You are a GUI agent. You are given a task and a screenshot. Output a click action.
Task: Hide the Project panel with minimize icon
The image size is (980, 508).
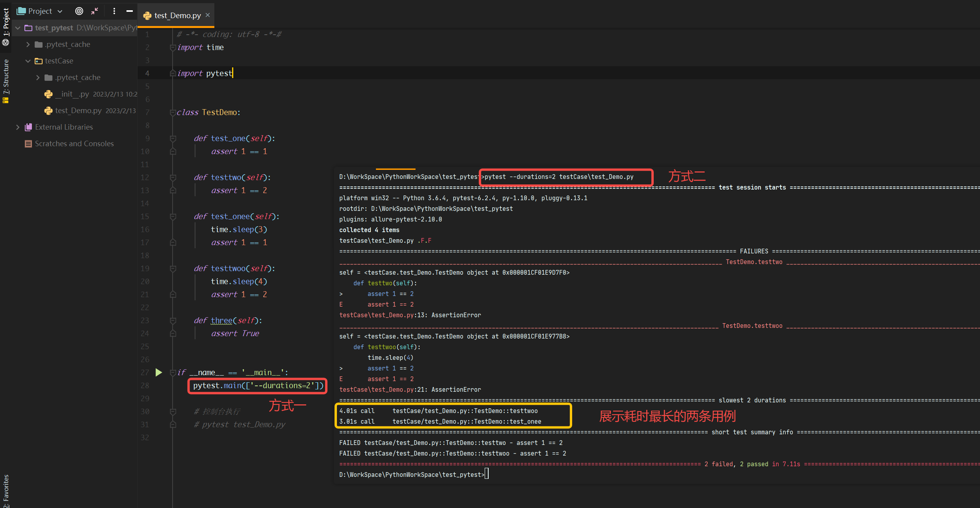[x=129, y=11]
